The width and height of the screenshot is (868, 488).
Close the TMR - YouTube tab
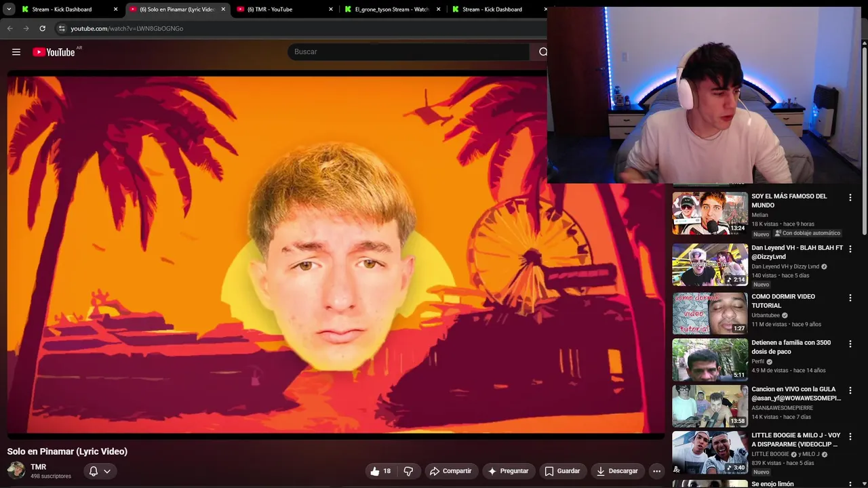[331, 9]
